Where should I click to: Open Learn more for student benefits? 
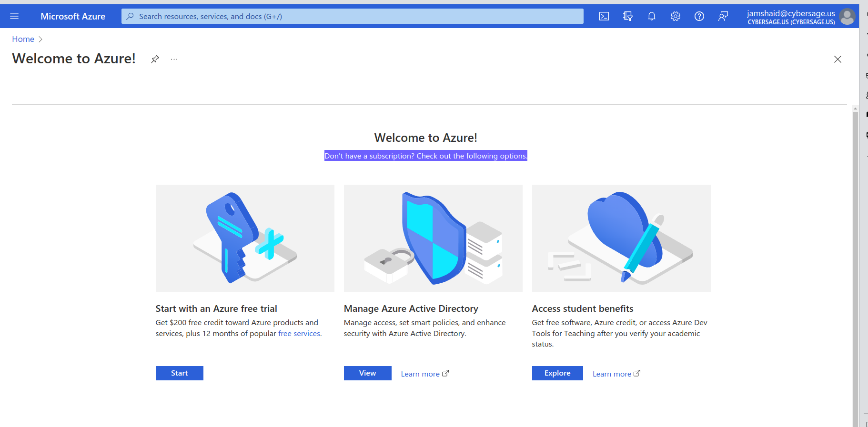(x=616, y=374)
